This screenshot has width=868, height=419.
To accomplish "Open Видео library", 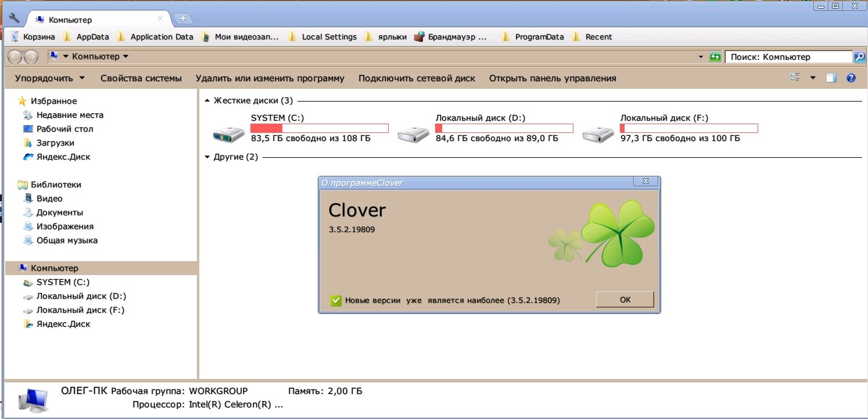I will [49, 198].
